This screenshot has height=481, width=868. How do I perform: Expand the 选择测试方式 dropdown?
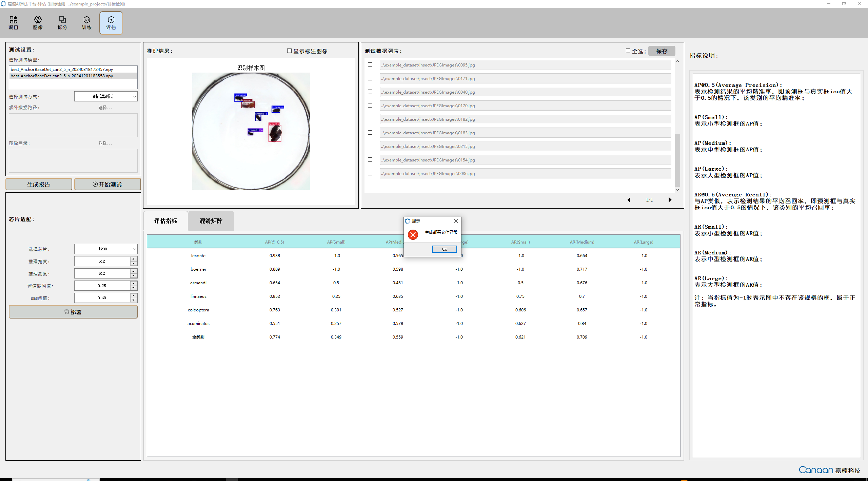[x=106, y=96]
